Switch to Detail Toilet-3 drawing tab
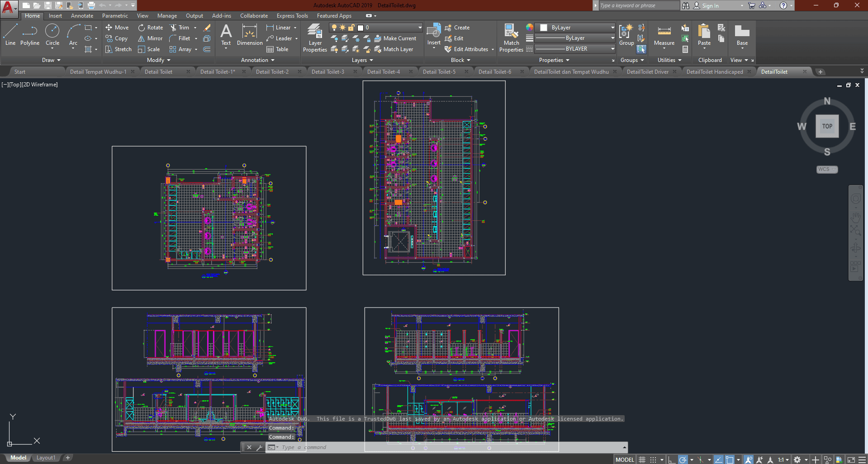Viewport: 868px width, 464px height. (328, 72)
